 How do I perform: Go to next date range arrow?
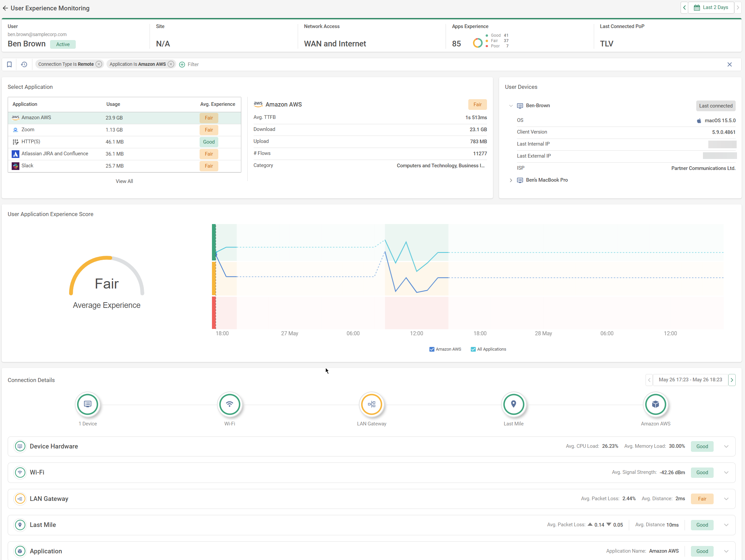[738, 8]
